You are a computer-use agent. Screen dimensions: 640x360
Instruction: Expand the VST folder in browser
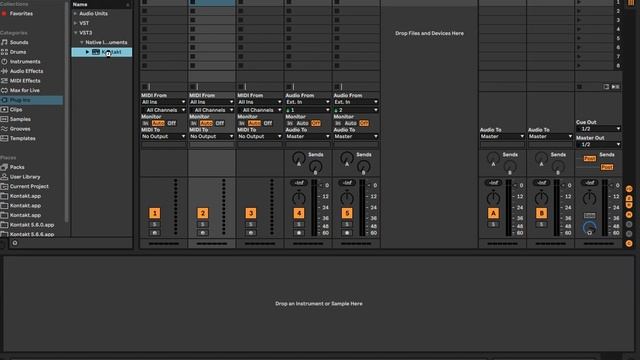76,23
